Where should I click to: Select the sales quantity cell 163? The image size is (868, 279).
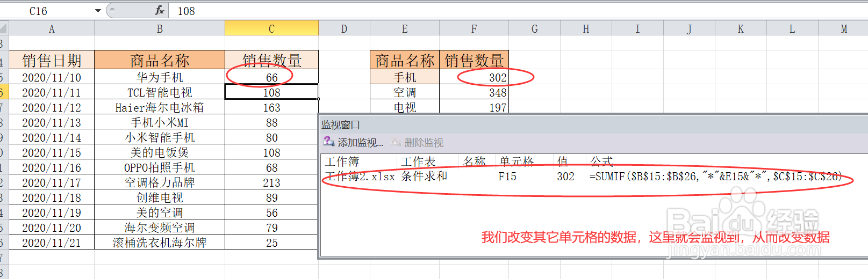click(271, 107)
